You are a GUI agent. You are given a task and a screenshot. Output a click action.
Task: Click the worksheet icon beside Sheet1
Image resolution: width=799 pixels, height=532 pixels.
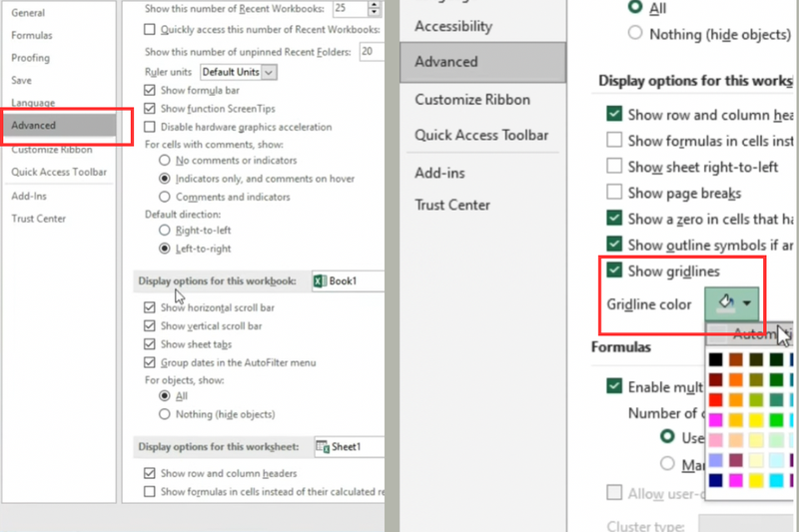click(323, 447)
